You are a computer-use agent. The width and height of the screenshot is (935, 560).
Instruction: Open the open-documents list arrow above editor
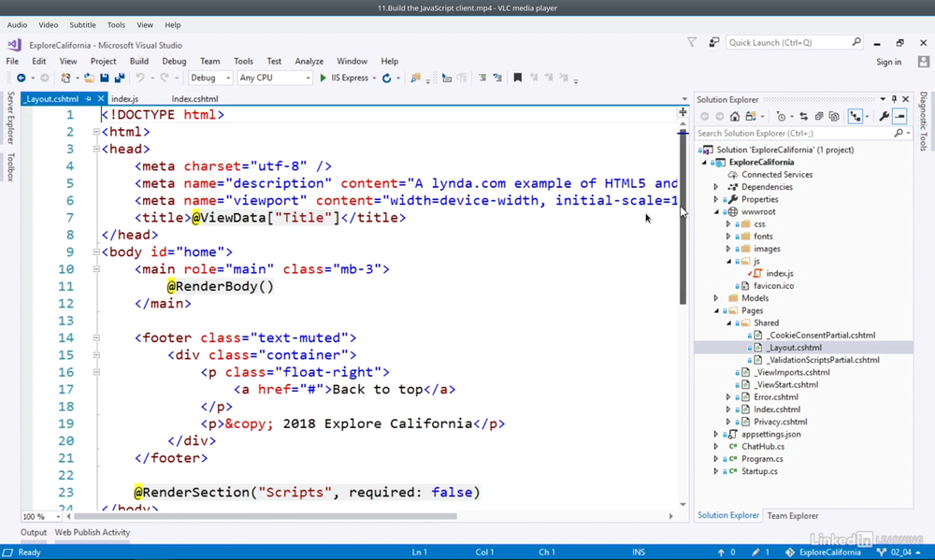click(x=684, y=99)
